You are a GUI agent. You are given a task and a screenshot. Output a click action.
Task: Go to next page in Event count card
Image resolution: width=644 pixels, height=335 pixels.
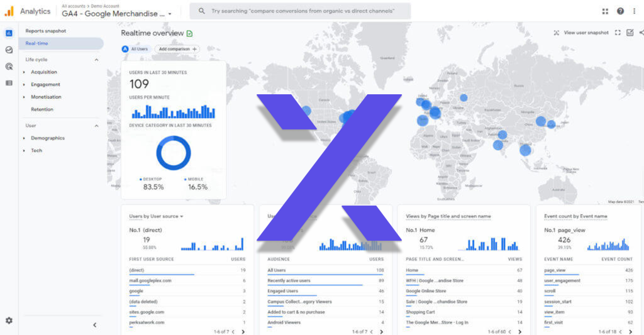click(630, 332)
